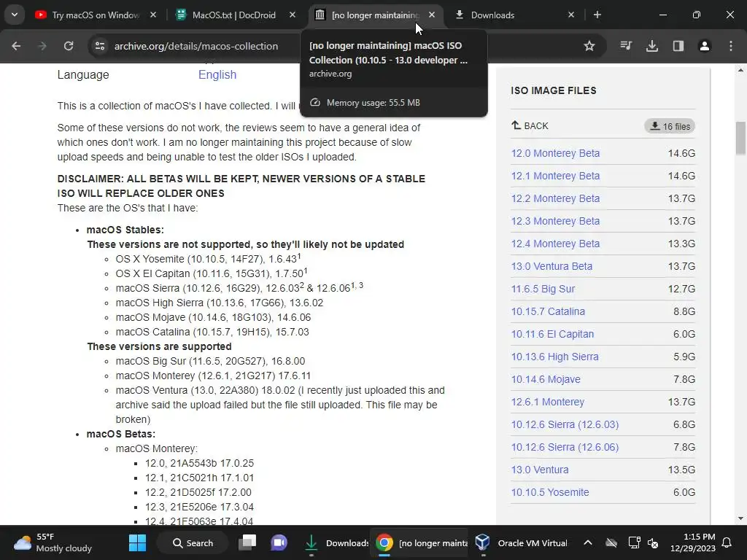
Task: Click scrollbar up arrow
Action: coord(740,70)
